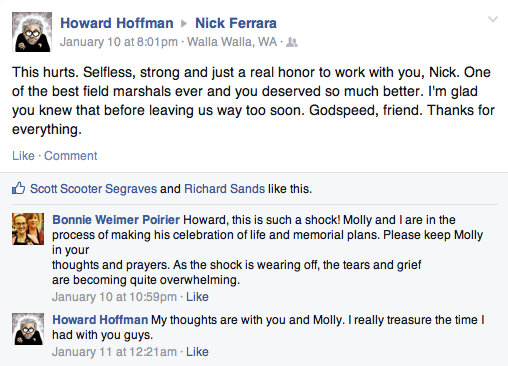This screenshot has width=508, height=366.
Task: View Richard Sands' profile
Action: point(224,189)
